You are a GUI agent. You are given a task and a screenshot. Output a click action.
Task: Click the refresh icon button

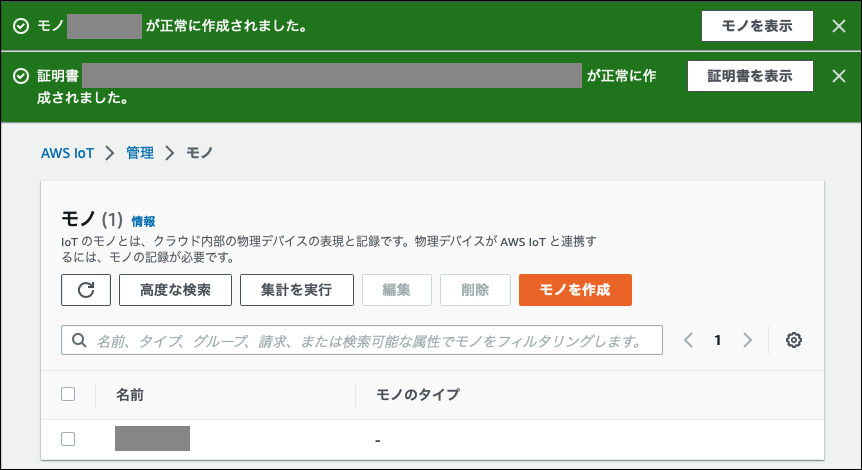pyautogui.click(x=86, y=290)
